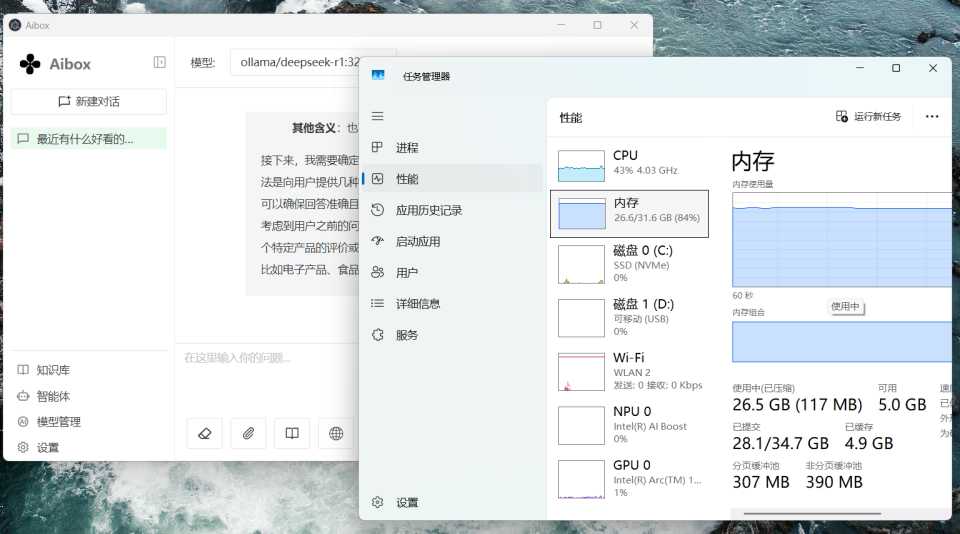This screenshot has width=960, height=534.
Task: Select the NPU 0 performance item
Action: point(629,425)
